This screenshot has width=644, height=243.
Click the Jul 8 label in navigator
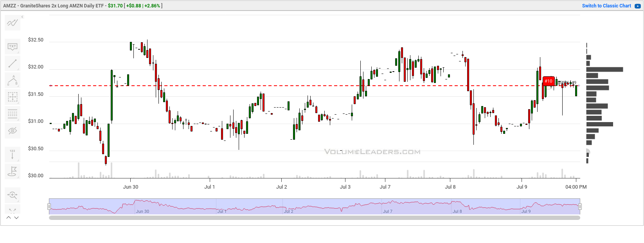(457, 211)
